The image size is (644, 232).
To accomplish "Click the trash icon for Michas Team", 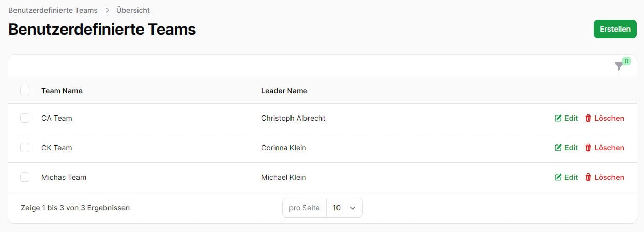I will click(x=588, y=177).
